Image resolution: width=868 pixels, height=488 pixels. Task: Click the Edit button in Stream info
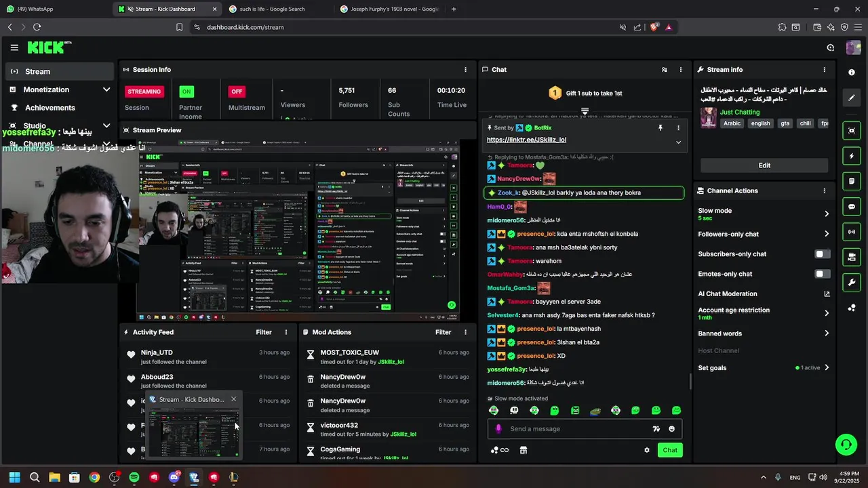(764, 165)
